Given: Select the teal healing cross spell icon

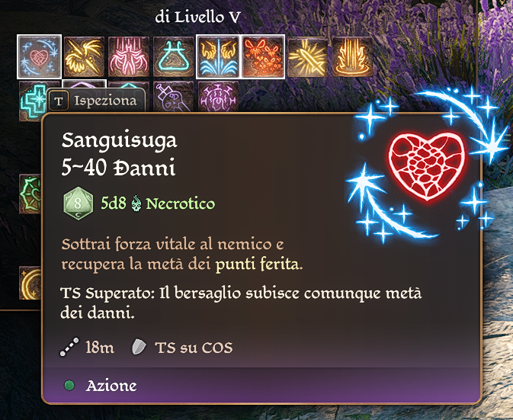Looking at the screenshot, I should click(33, 101).
